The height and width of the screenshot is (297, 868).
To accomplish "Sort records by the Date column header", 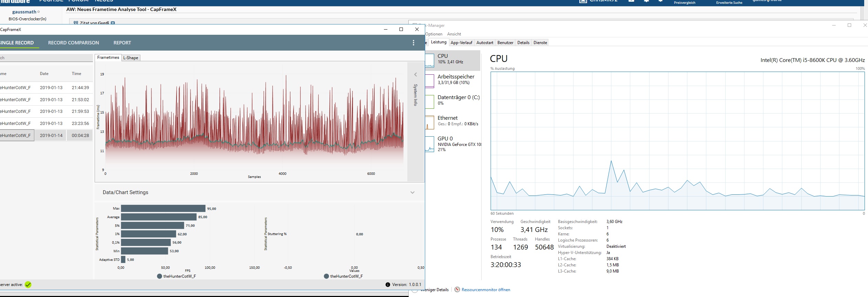I will click(44, 74).
